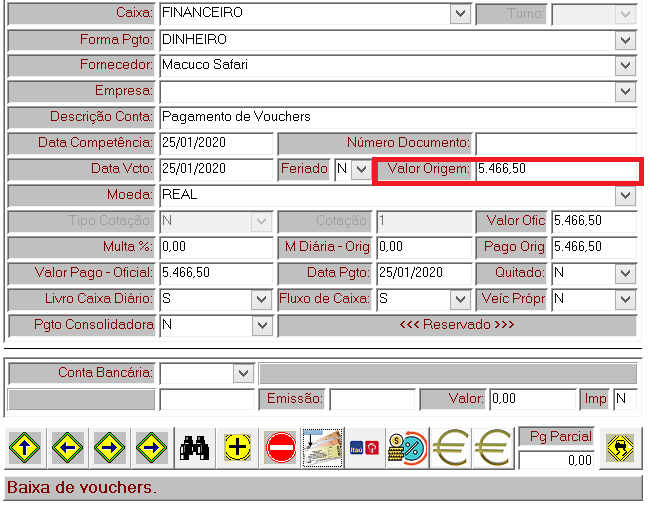Expand the Forma Pgto dropdown
The image size is (660, 510).
pos(626,40)
